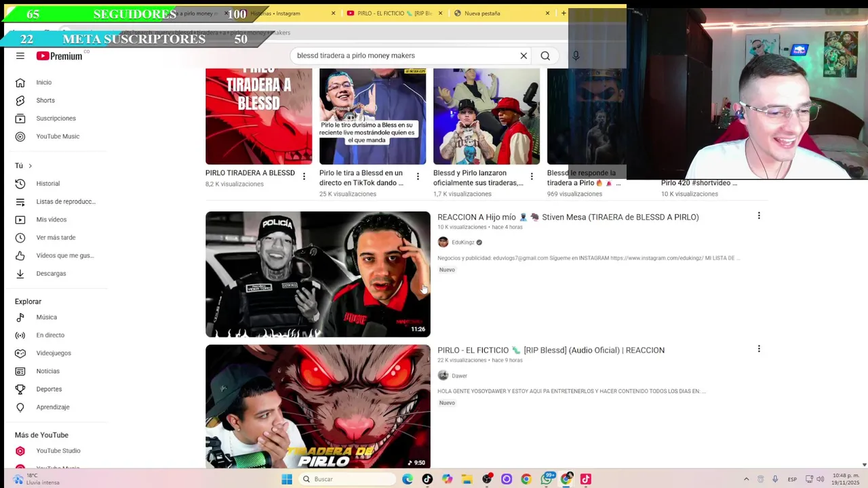
Task: Open the Dawer channel link
Action: [x=459, y=375]
